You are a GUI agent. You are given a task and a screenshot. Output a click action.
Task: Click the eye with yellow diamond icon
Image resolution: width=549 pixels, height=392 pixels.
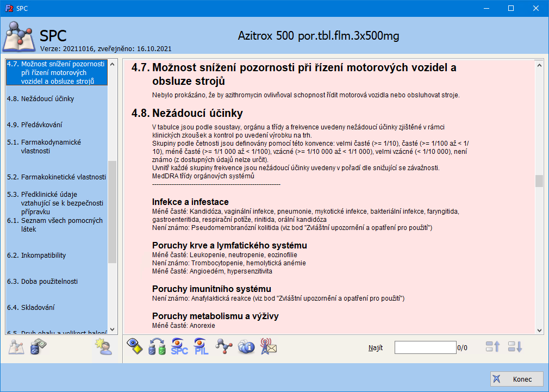pyautogui.click(x=135, y=346)
